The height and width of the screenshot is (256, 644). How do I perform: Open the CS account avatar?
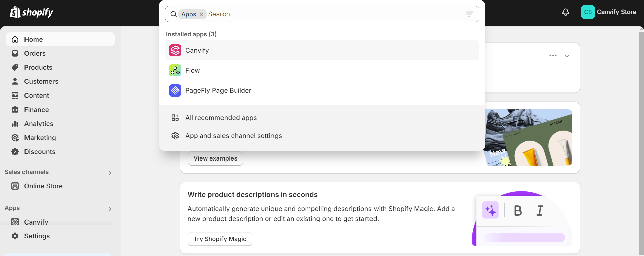(x=588, y=12)
